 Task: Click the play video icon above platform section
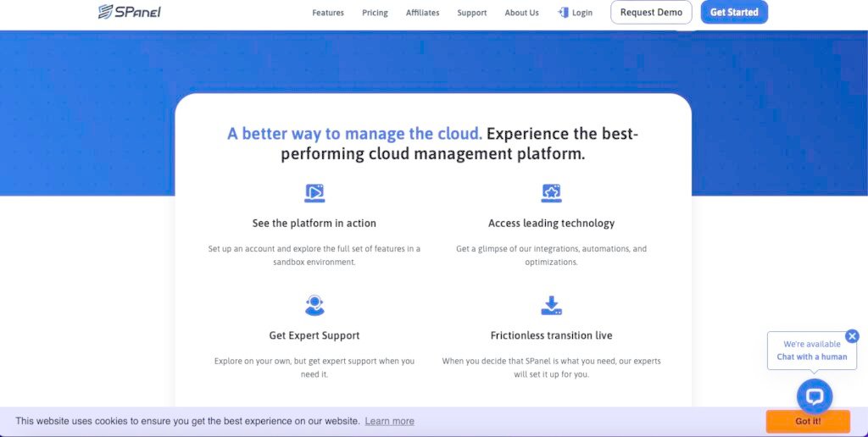click(314, 193)
